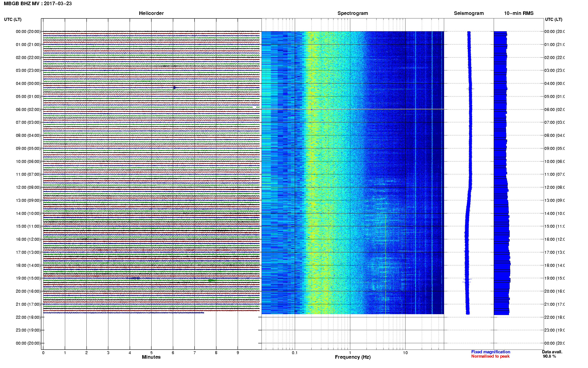Click the seismogram spike near 19:00
The width and height of the screenshot is (588, 368).
[x=467, y=279]
